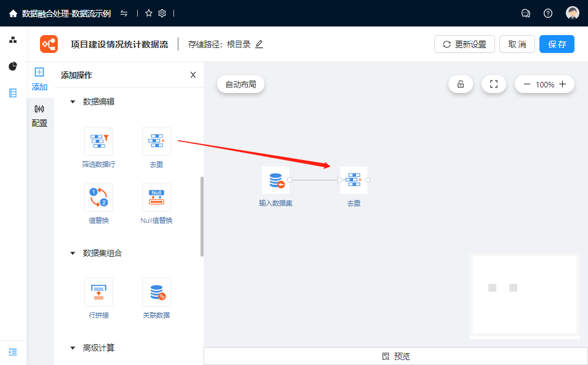Choose the 值替换 value replace operation
Image resolution: width=588 pixels, height=365 pixels.
click(x=98, y=198)
